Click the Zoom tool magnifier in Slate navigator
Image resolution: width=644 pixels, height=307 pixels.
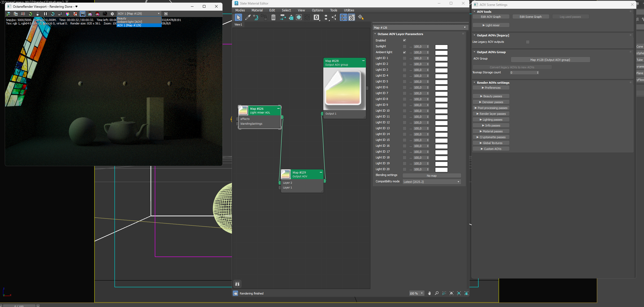pos(437,293)
